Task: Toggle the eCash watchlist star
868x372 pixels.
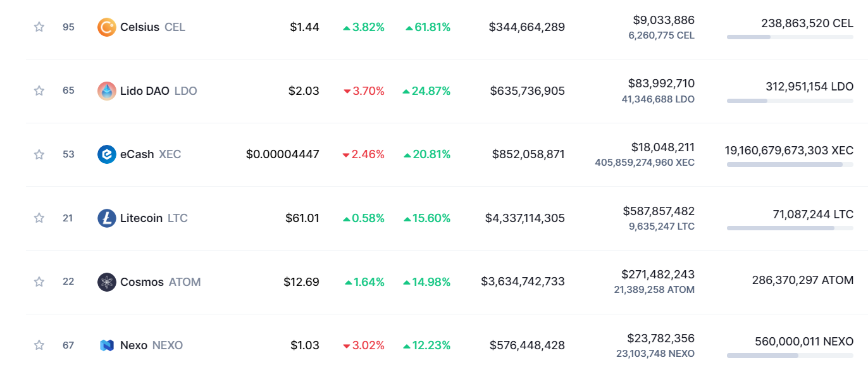Action: 39,154
